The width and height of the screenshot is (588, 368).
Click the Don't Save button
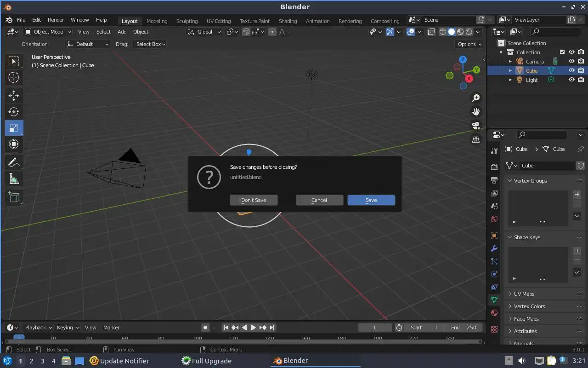click(254, 200)
